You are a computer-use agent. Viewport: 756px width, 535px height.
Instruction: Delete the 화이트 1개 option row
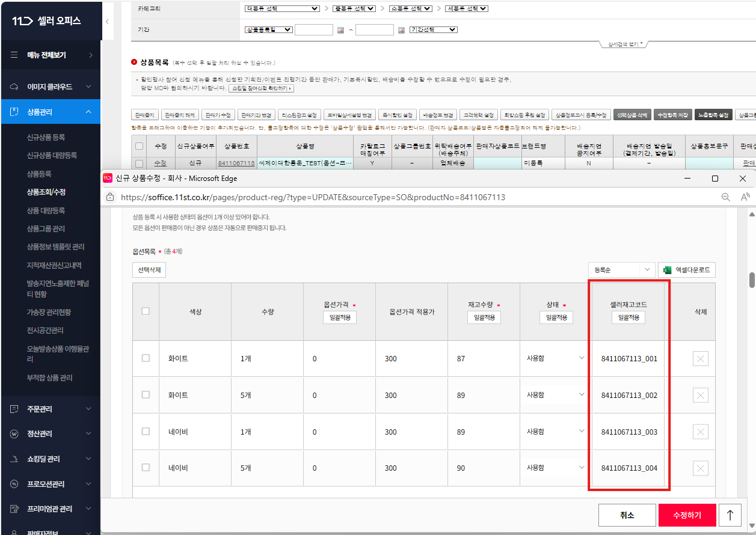click(x=700, y=359)
